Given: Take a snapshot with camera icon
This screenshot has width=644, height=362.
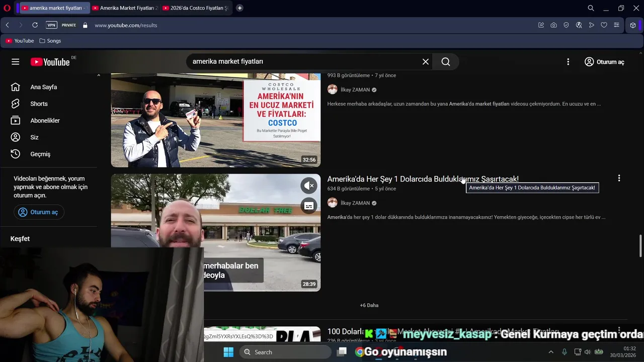Looking at the screenshot, I should point(553,25).
